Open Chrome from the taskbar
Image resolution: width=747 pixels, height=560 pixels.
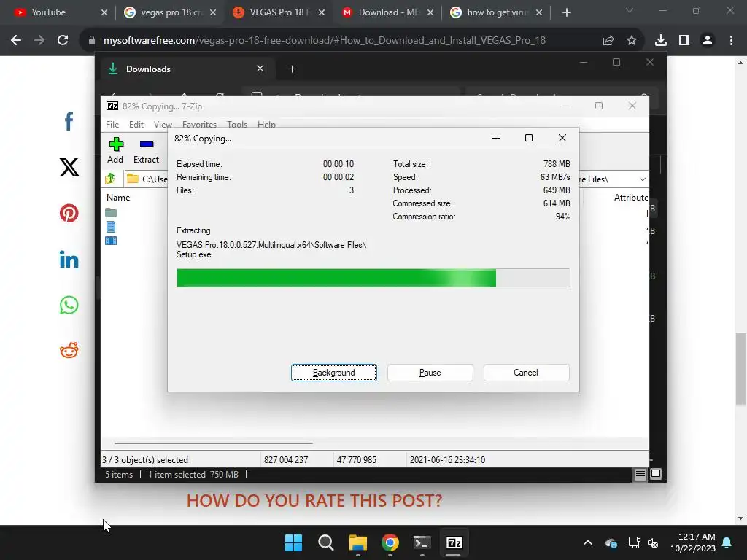point(390,542)
